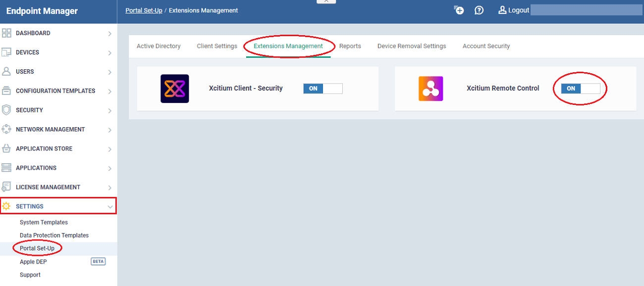Select Portal Set-Up in Settings submenu
Screen dimensions: 644x286
tap(37, 248)
